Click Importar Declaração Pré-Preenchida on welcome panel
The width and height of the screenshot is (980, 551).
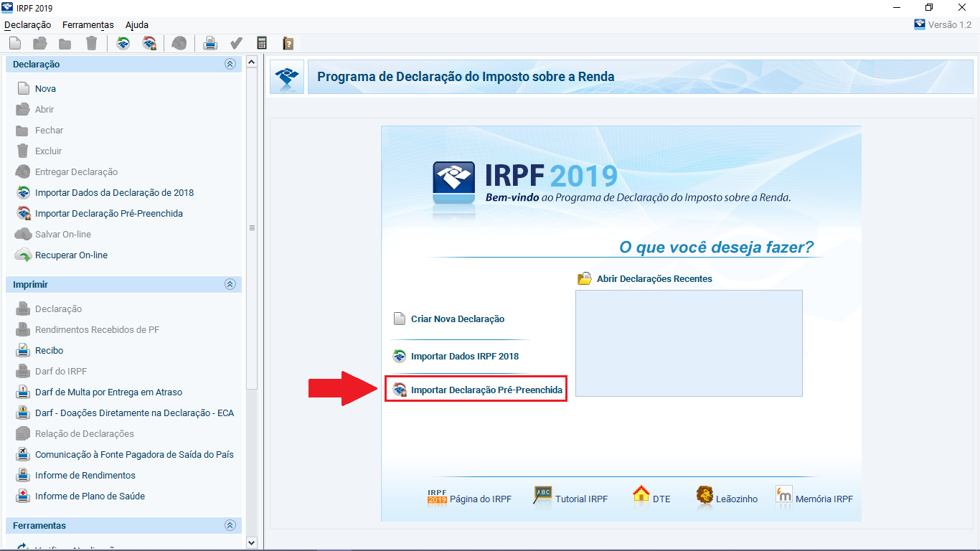click(486, 390)
